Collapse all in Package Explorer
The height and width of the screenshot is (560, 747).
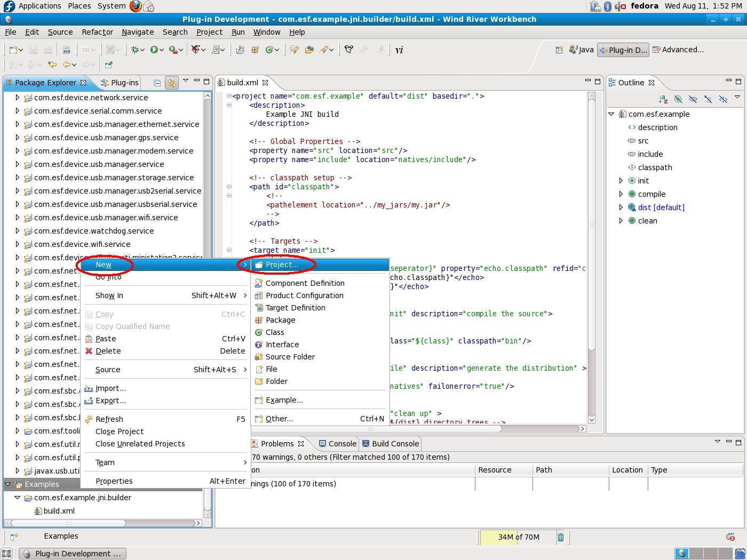point(157,83)
